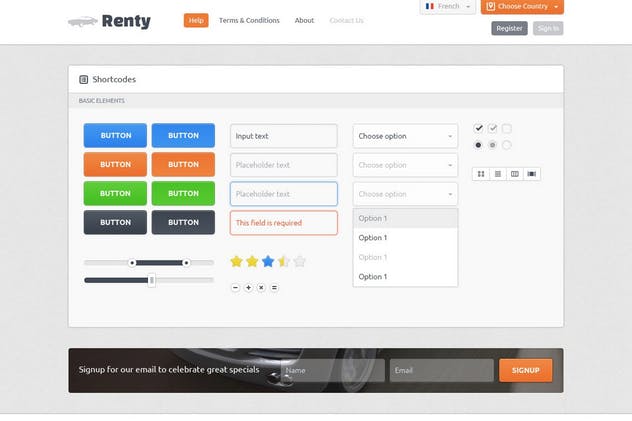Open the Help menu item
Screen dimensions: 632x421
(196, 21)
